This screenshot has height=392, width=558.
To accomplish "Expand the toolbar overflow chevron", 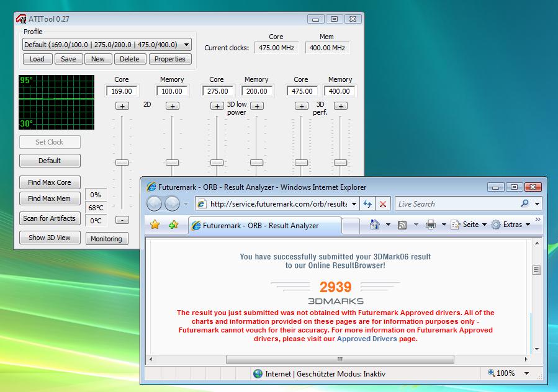I will (538, 219).
